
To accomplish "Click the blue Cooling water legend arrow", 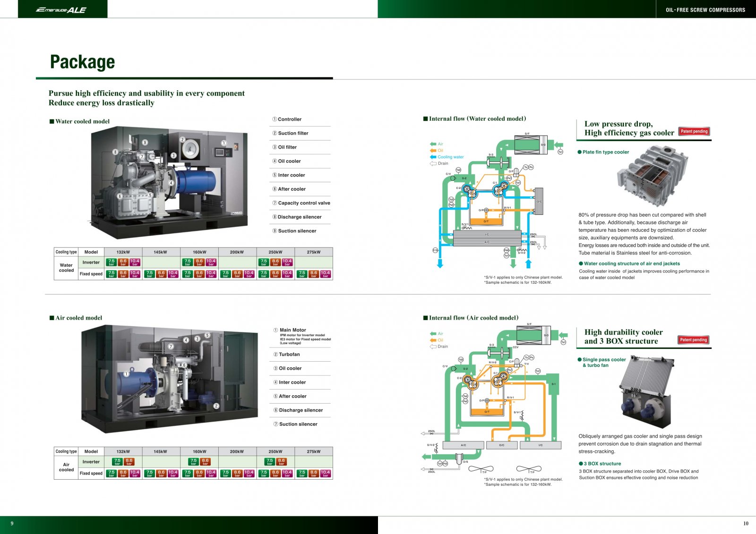I will pyautogui.click(x=433, y=157).
